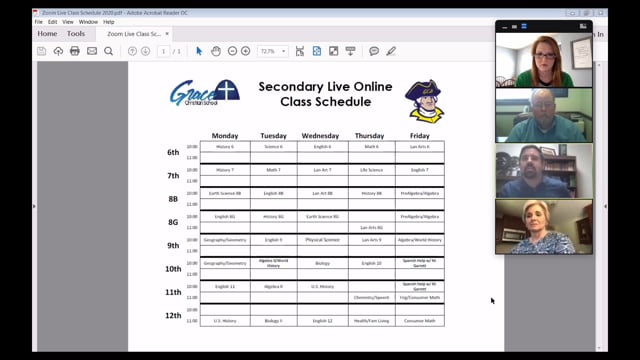Add a comment with sticky note icon

point(374,51)
